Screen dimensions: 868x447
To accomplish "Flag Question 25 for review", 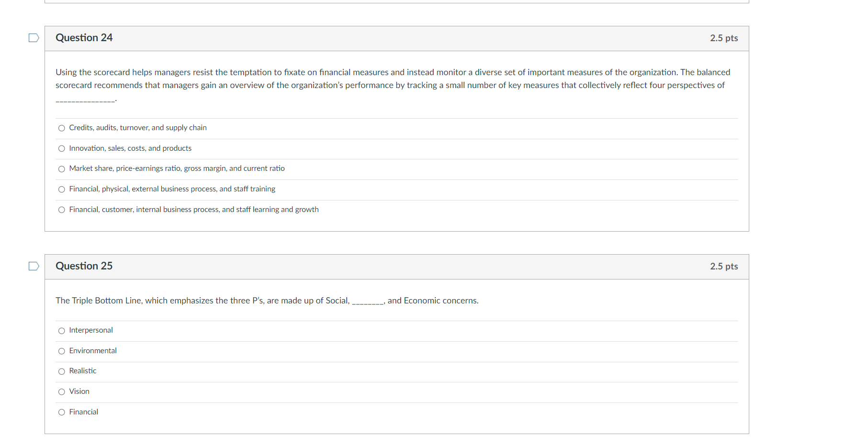I will (33, 266).
